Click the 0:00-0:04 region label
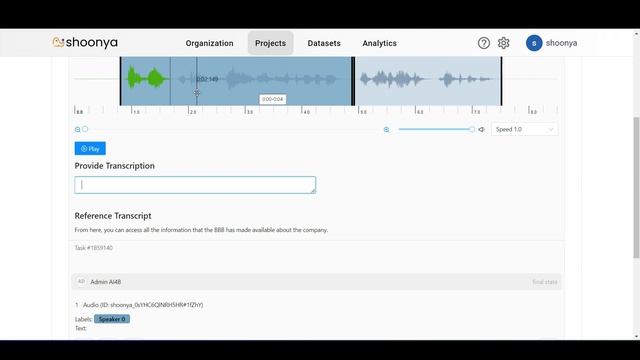The width and height of the screenshot is (640, 360). [273, 99]
